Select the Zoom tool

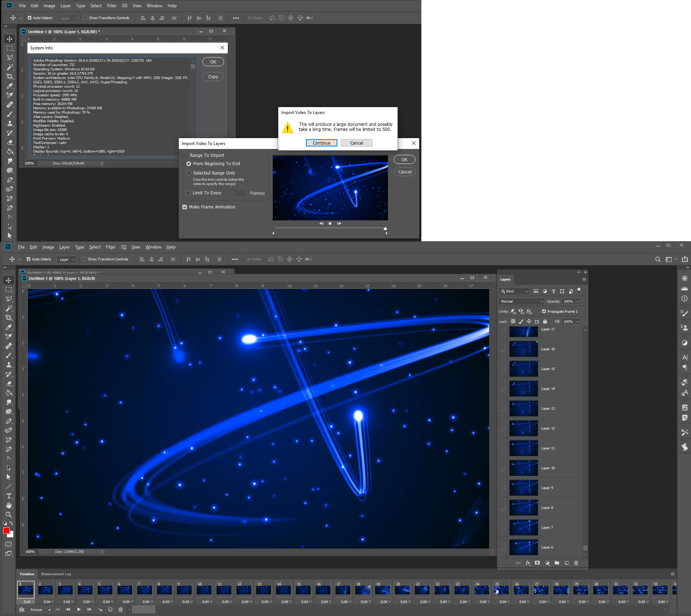coord(9,515)
